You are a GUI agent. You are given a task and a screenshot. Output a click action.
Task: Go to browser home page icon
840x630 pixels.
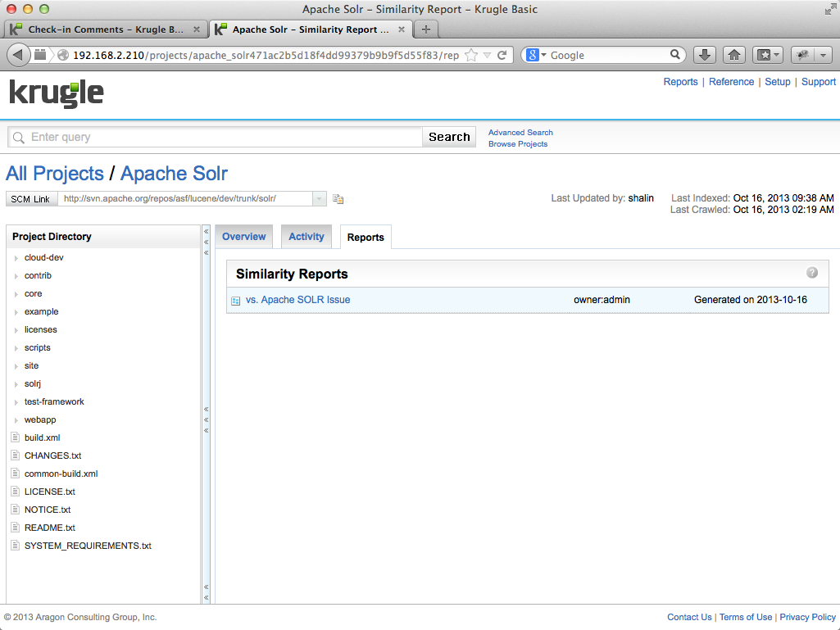pos(734,55)
